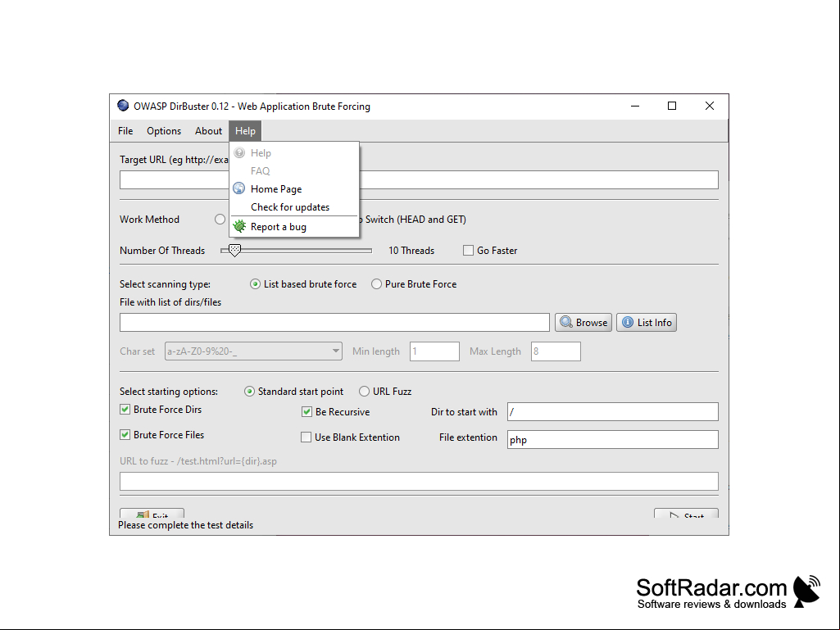Click the DirBuster globe icon in title bar
Screen dimensions: 840x630
[123, 106]
